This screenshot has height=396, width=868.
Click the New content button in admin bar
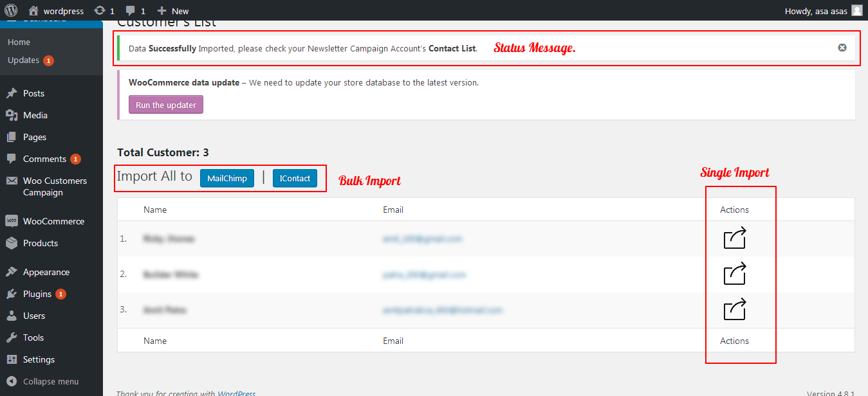click(173, 11)
